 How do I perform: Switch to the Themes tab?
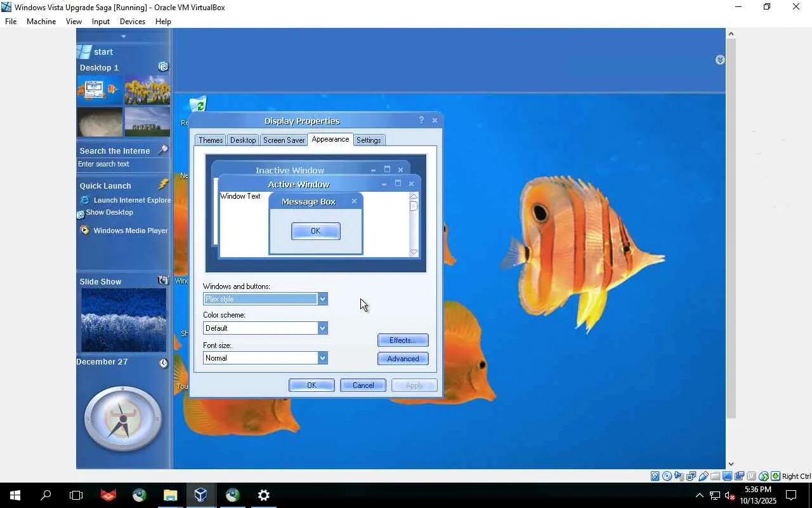[x=211, y=140]
